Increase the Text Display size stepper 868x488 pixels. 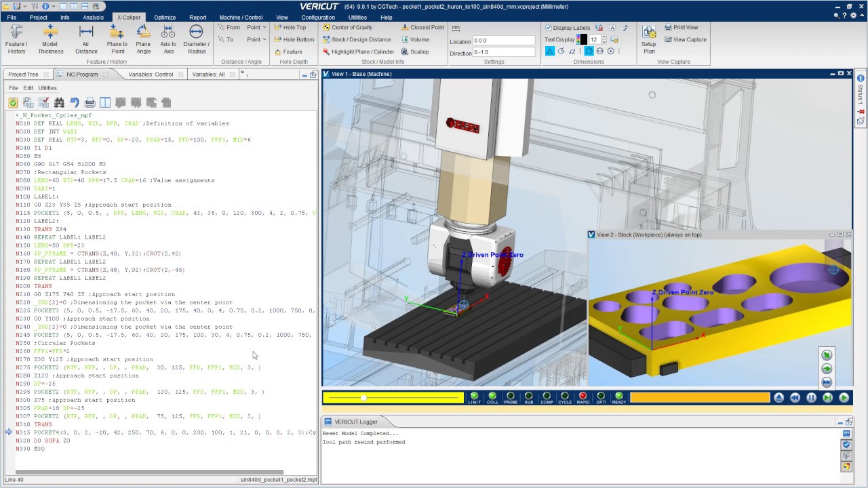click(604, 38)
